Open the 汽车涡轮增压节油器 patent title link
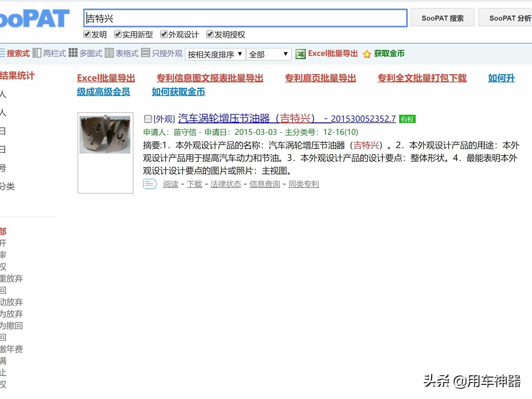 [287, 119]
